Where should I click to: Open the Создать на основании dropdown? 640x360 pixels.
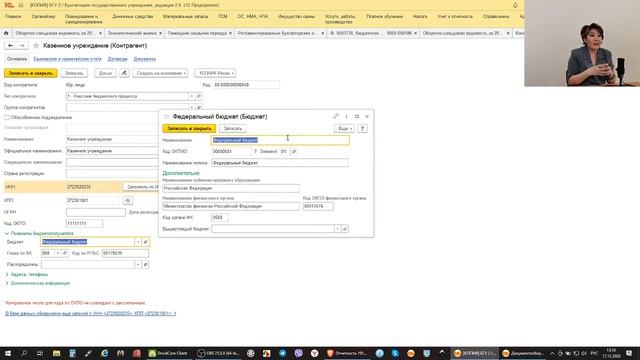click(x=160, y=73)
